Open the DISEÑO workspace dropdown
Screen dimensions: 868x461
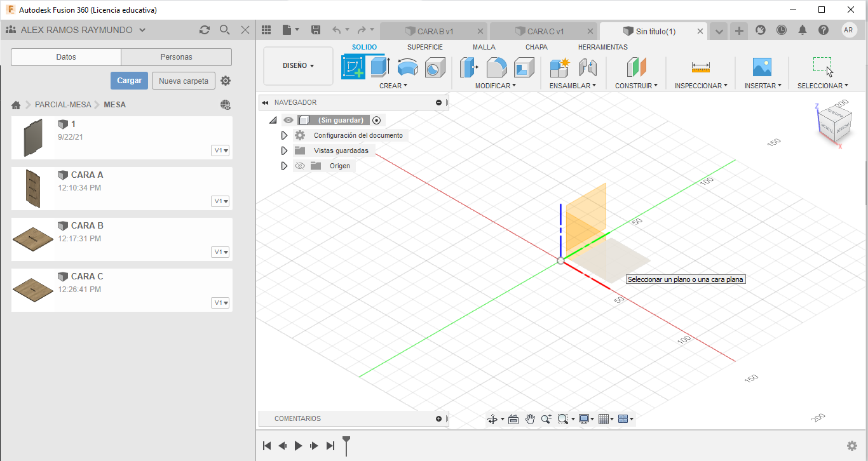(298, 65)
